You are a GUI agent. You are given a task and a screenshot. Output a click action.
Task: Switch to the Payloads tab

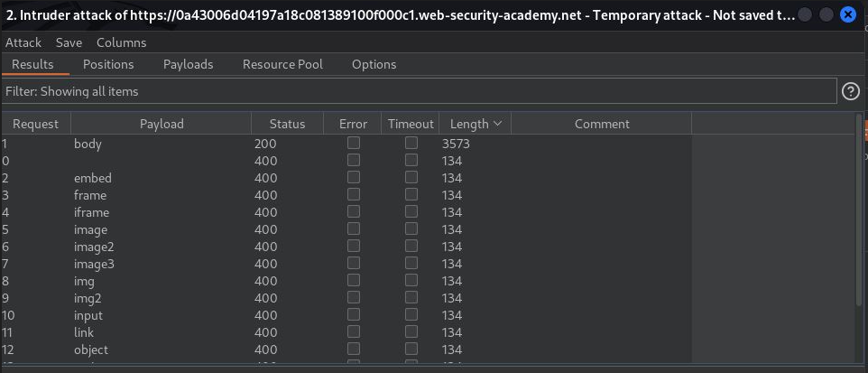pos(188,64)
